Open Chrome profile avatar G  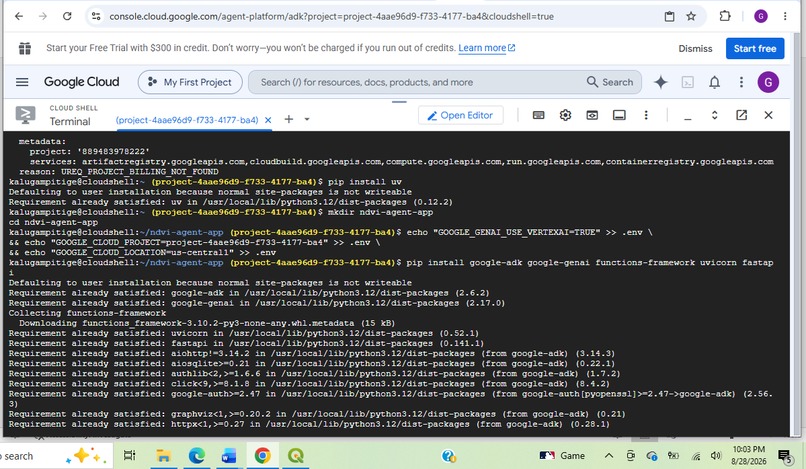tap(761, 16)
